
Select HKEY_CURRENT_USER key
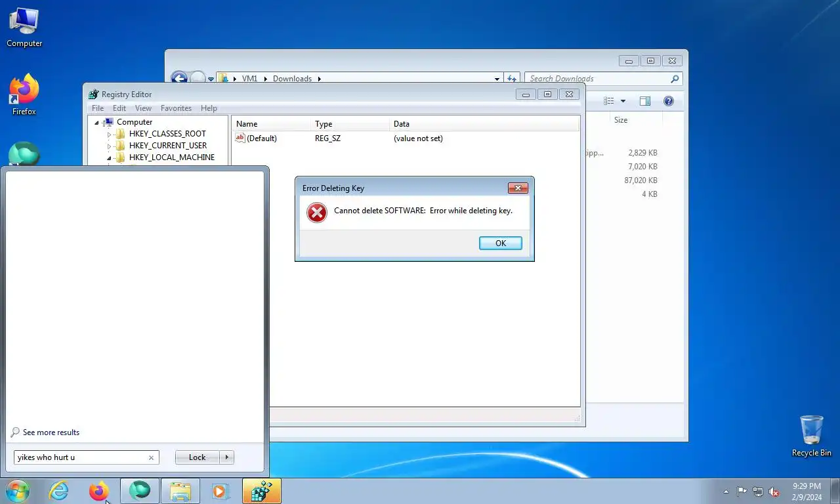168,146
